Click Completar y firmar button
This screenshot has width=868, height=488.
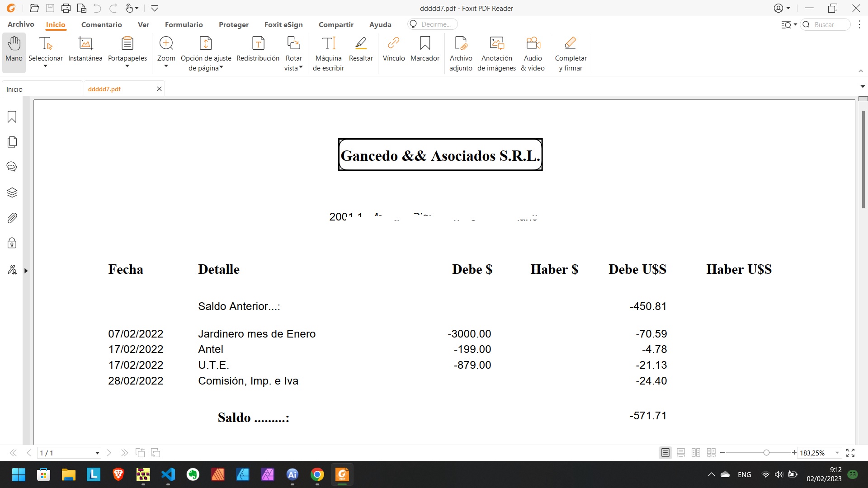[571, 53]
